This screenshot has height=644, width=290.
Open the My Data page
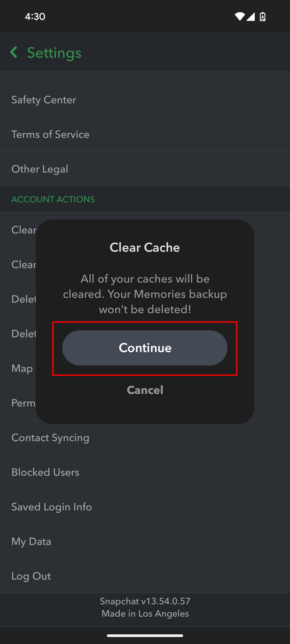pyautogui.click(x=31, y=541)
